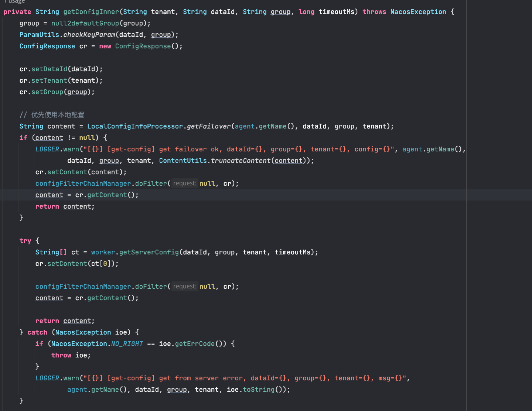Screen dimensions: 532x411
Task: Click the private keyword on first line
Action: point(17,12)
